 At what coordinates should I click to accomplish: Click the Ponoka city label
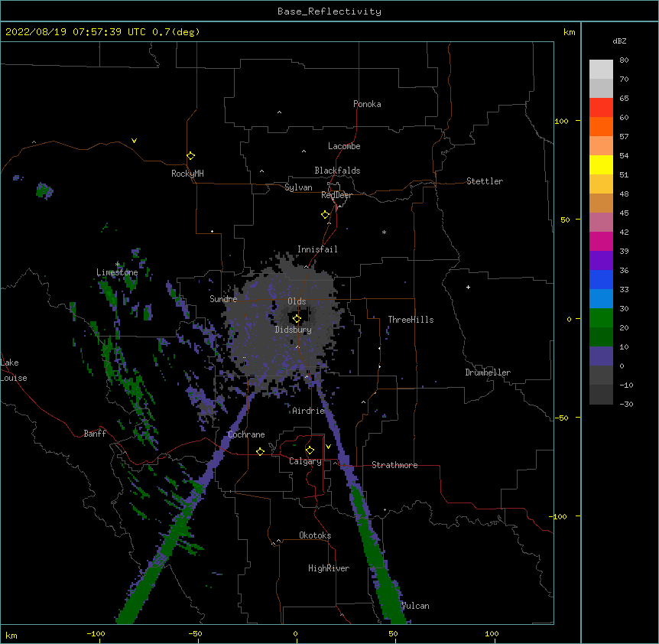367,104
